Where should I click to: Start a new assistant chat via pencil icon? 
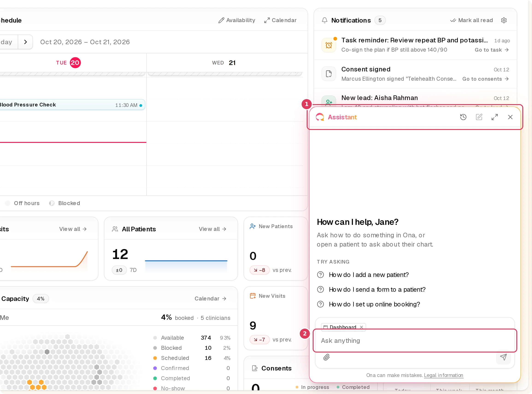[479, 117]
